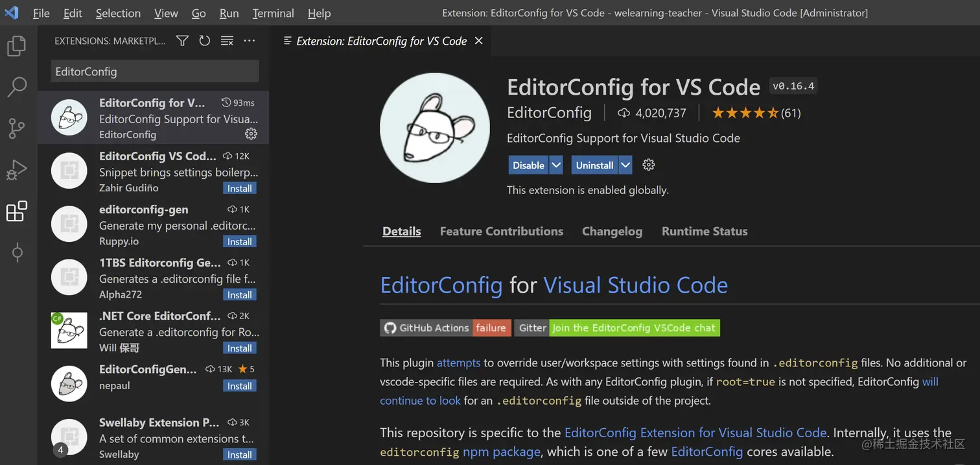This screenshot has width=980, height=465.
Task: Select the EditorConfigGenerator list entry
Action: pos(154,383)
